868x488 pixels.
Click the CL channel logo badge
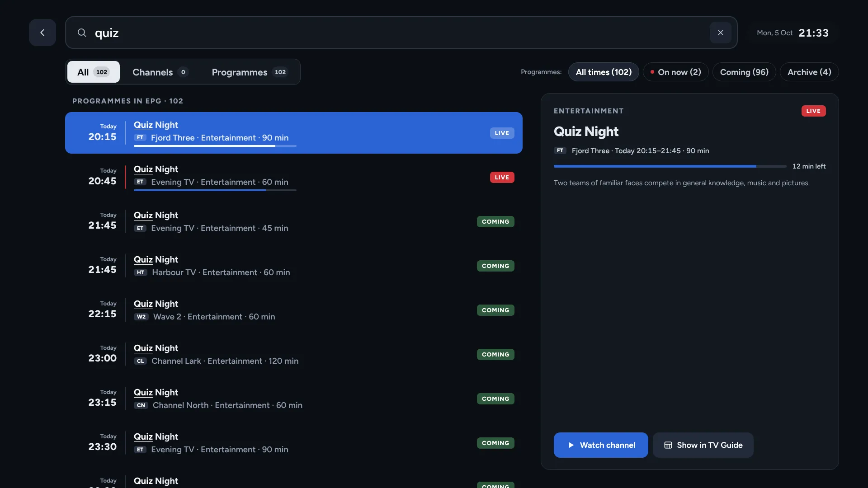pyautogui.click(x=140, y=361)
